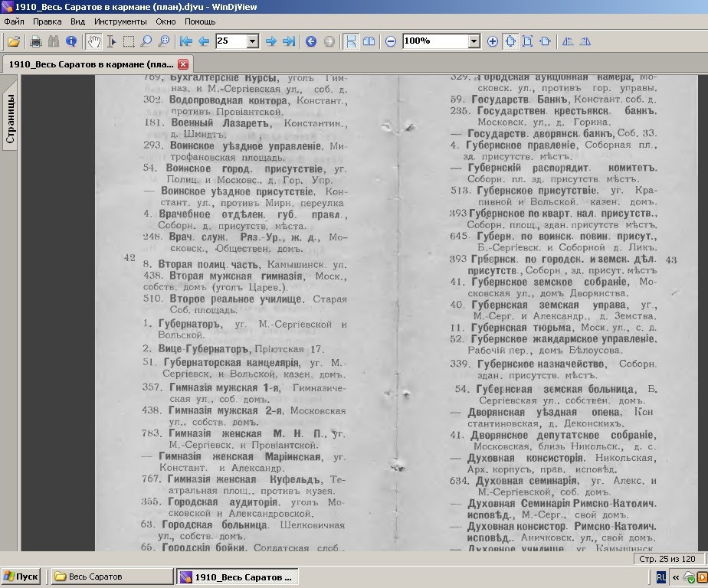Select the text selection cursor tool
This screenshot has width=708, height=588.
pyautogui.click(x=111, y=41)
